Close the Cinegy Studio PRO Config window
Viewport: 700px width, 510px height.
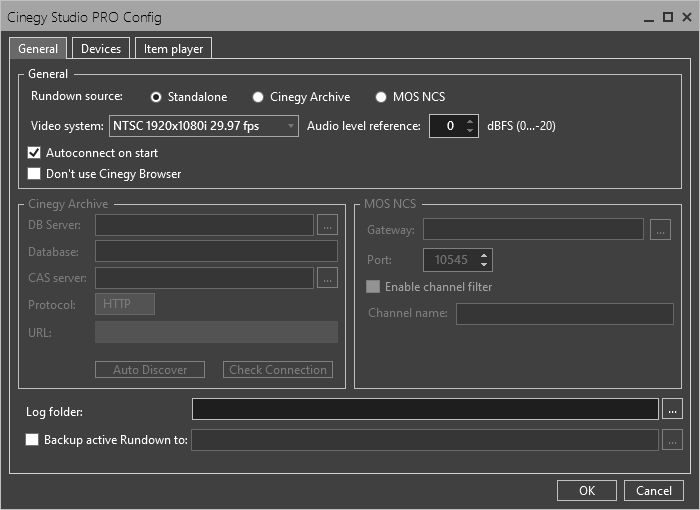pyautogui.click(x=687, y=17)
